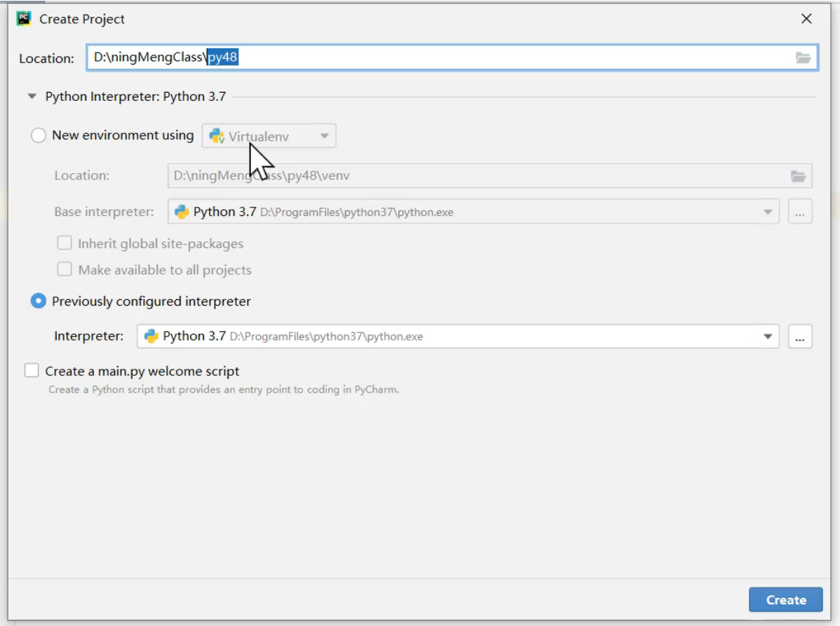The width and height of the screenshot is (840, 626).
Task: Click the Python icon in the Base interpreter field
Action: [x=182, y=212]
